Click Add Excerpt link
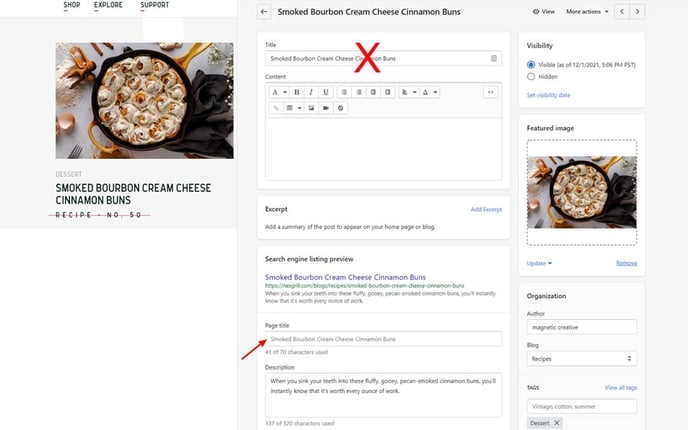688x430 pixels. tap(486, 209)
